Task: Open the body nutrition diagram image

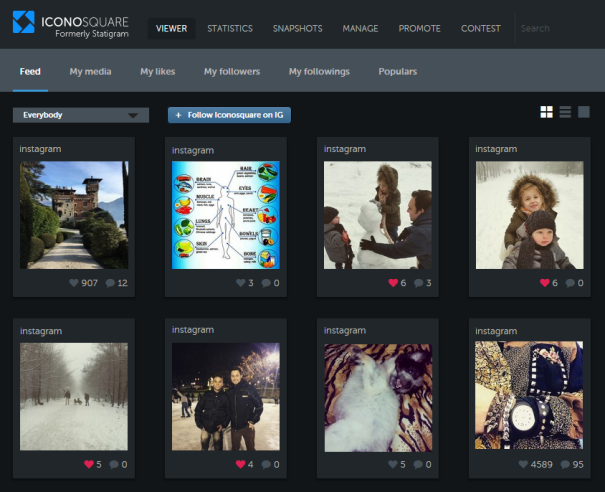Action: 226,215
